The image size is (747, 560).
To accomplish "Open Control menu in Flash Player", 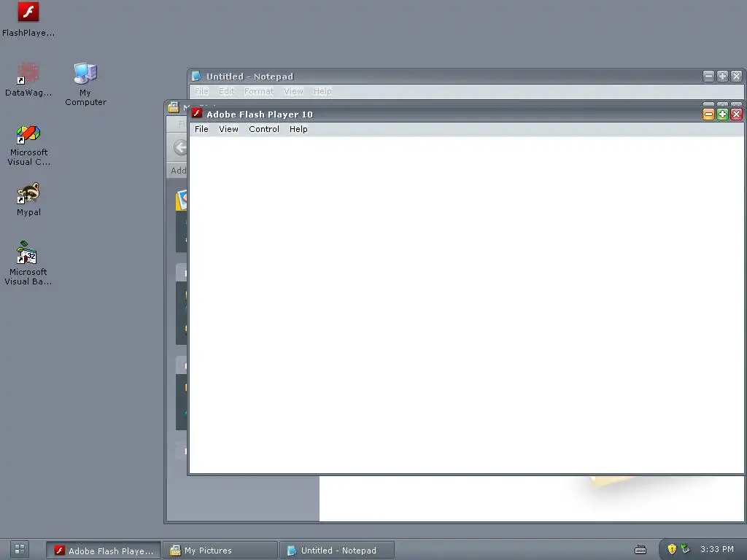I will (264, 129).
